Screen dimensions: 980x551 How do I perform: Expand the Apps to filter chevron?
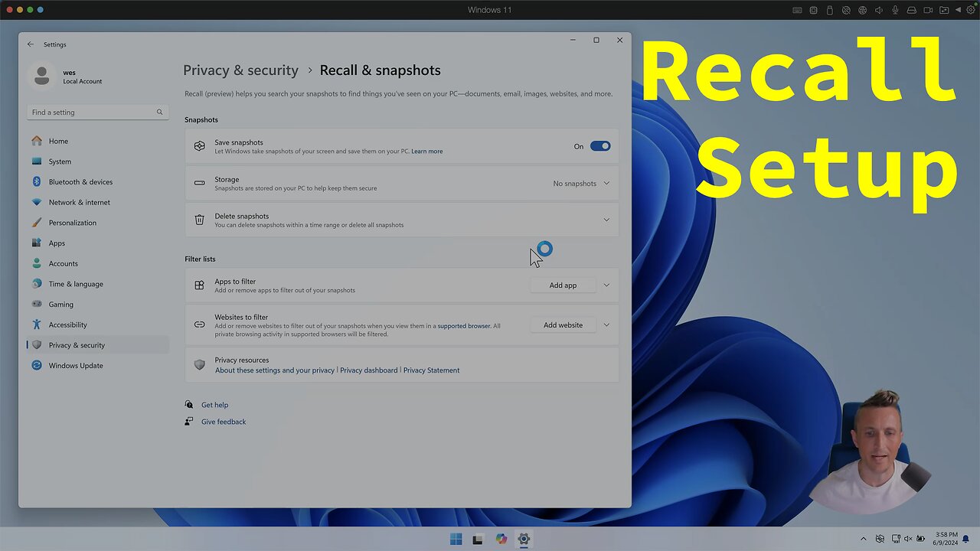coord(606,285)
